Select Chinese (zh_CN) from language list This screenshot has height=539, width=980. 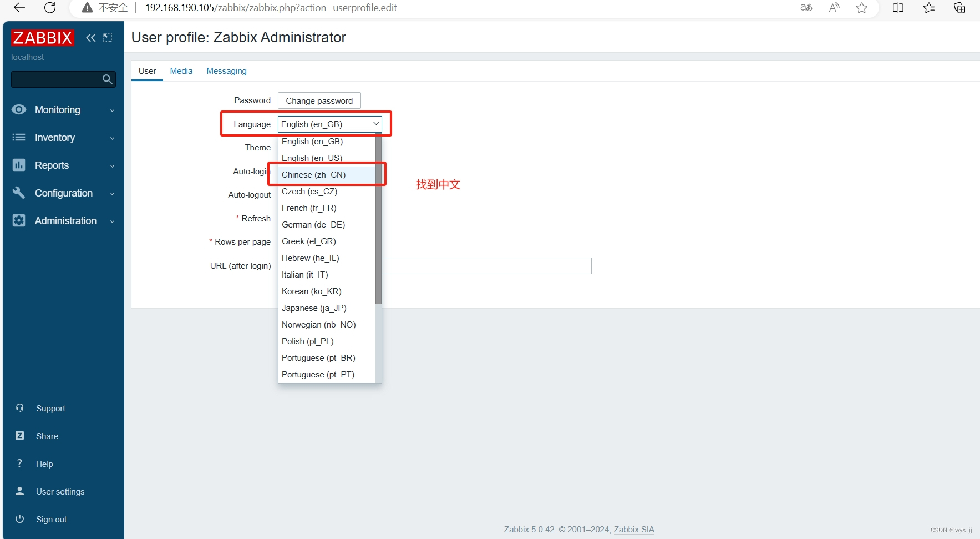click(327, 175)
